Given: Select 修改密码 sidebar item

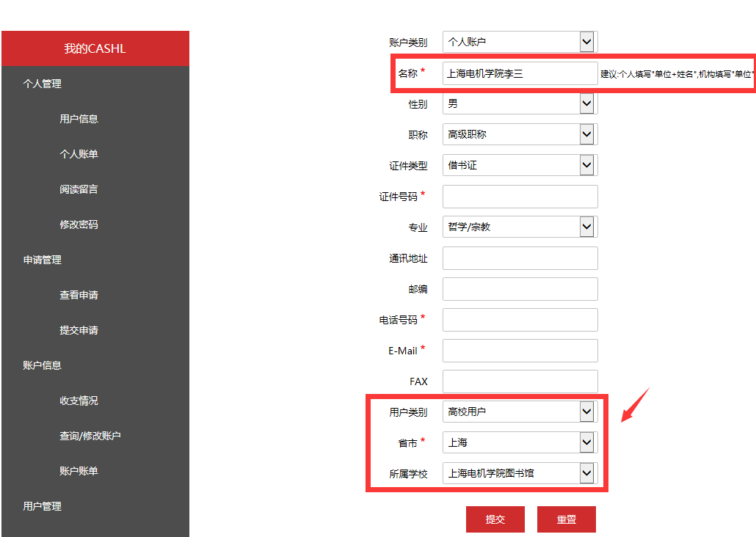Looking at the screenshot, I should pyautogui.click(x=79, y=224).
